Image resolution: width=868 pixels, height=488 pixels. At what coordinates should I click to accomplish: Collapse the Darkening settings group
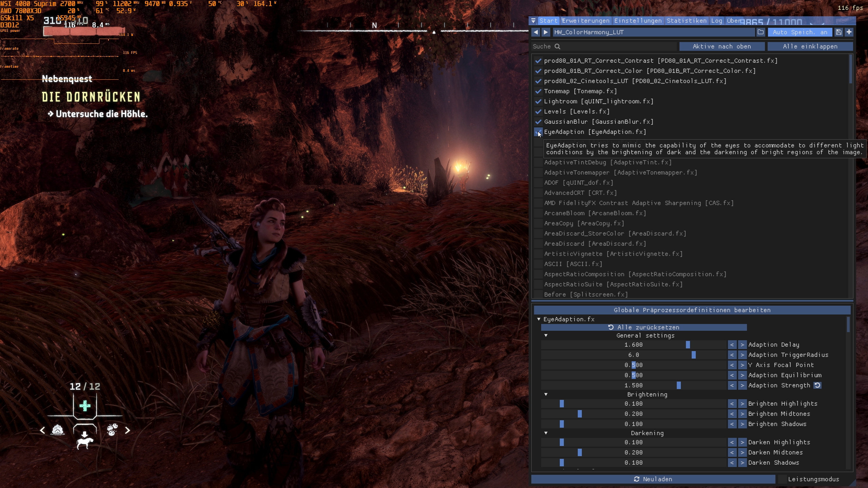click(546, 433)
